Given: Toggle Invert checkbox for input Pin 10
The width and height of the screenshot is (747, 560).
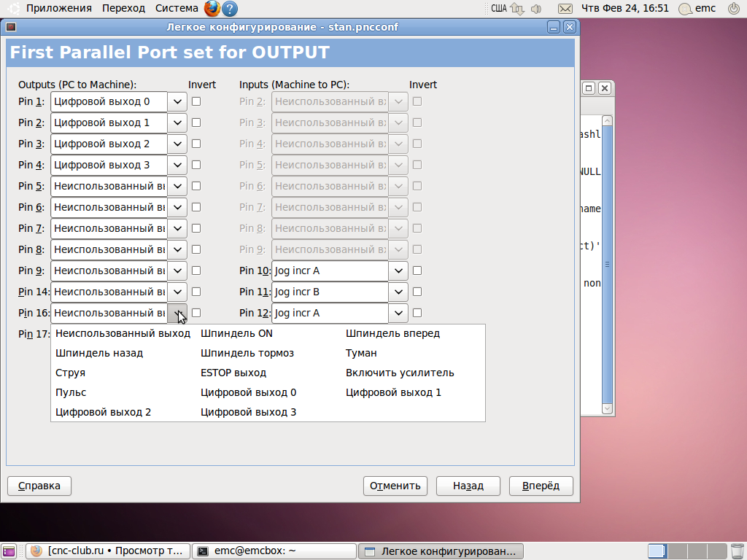Looking at the screenshot, I should coord(417,271).
